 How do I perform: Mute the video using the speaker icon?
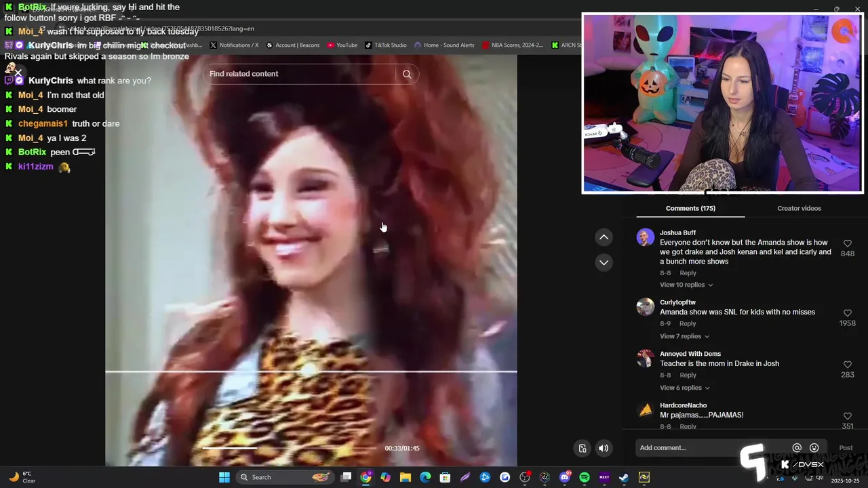pos(604,448)
